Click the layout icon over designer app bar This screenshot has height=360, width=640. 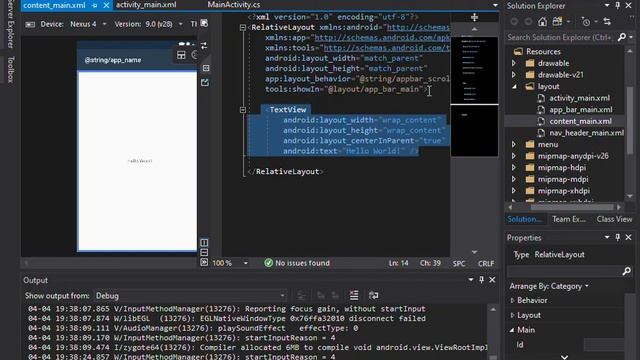[181, 55]
